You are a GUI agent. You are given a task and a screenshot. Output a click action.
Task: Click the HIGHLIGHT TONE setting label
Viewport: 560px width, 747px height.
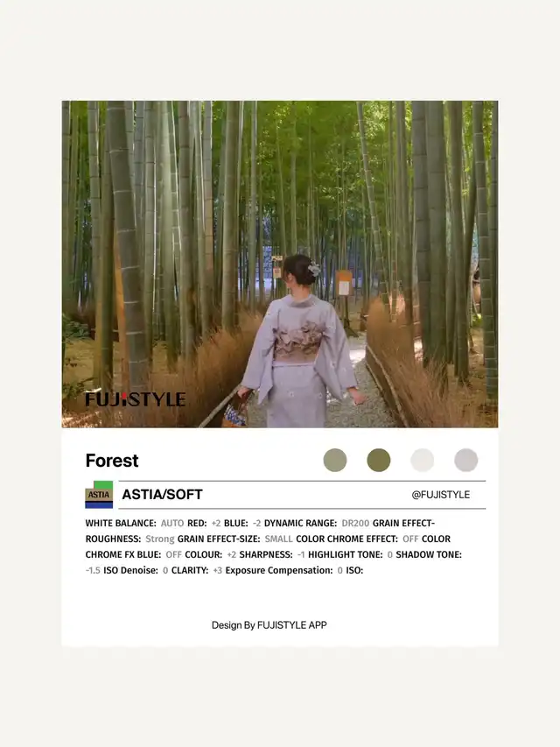coord(346,554)
